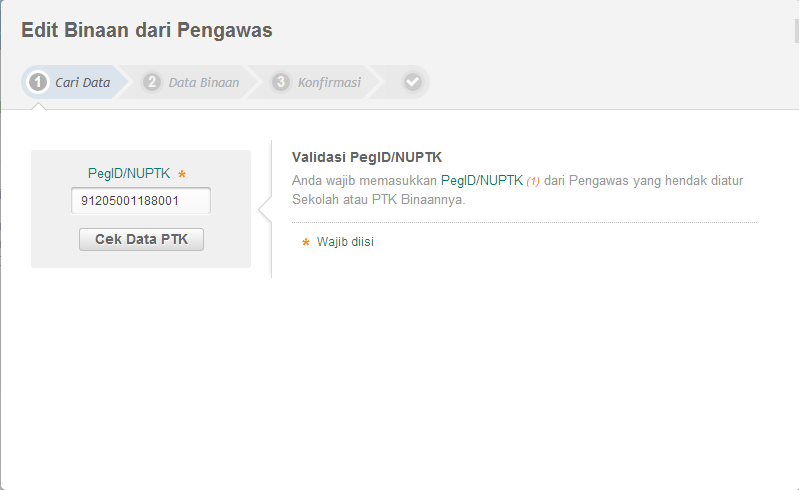Click the tooltip pointer arrow beside the form box
This screenshot has height=490, width=799.
(x=265, y=209)
